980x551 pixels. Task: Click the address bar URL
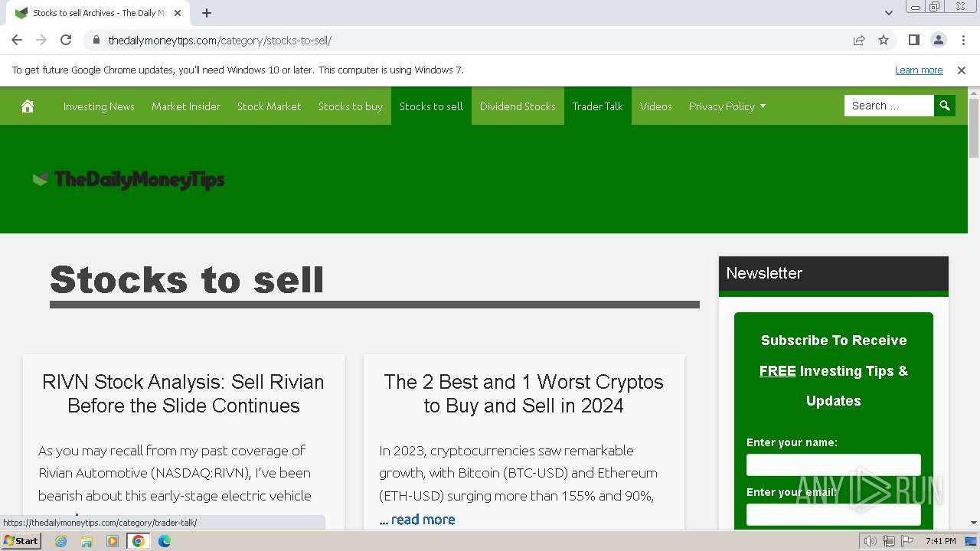220,40
